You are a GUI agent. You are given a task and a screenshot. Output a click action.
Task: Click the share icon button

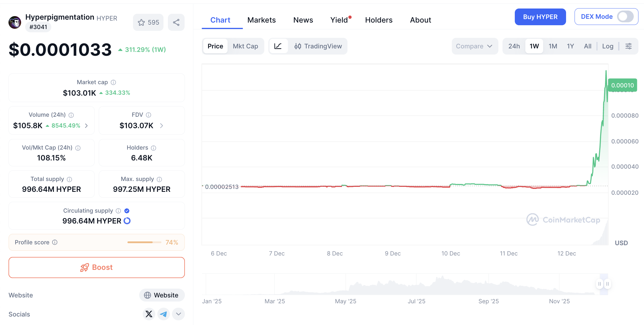coord(176,23)
